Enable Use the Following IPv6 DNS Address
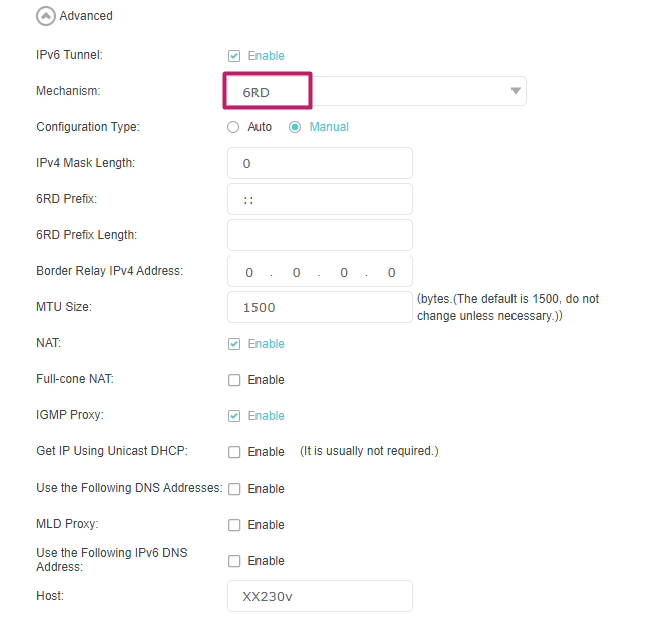653x629 pixels. 234,561
